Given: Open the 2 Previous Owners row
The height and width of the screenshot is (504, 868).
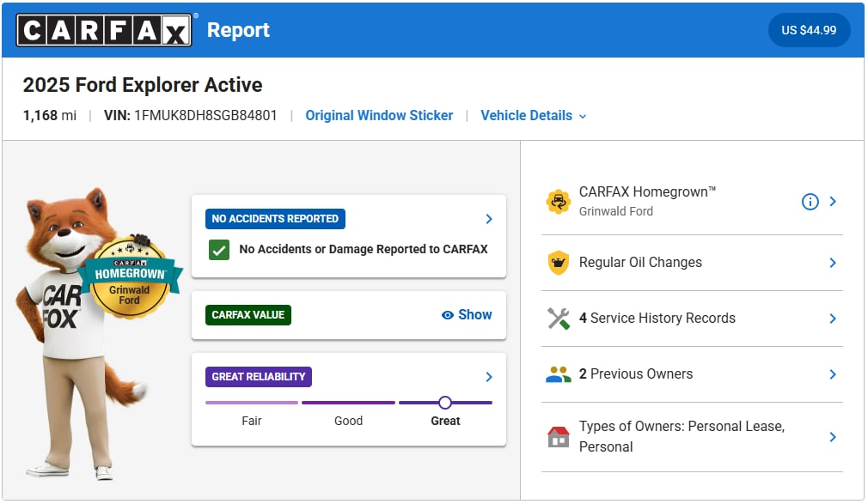Looking at the screenshot, I should [692, 374].
